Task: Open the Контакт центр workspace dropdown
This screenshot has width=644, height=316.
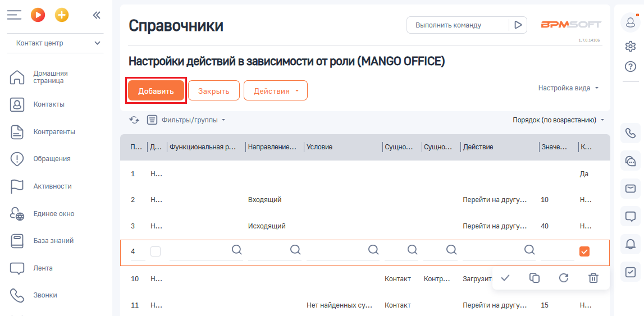Action: 55,43
